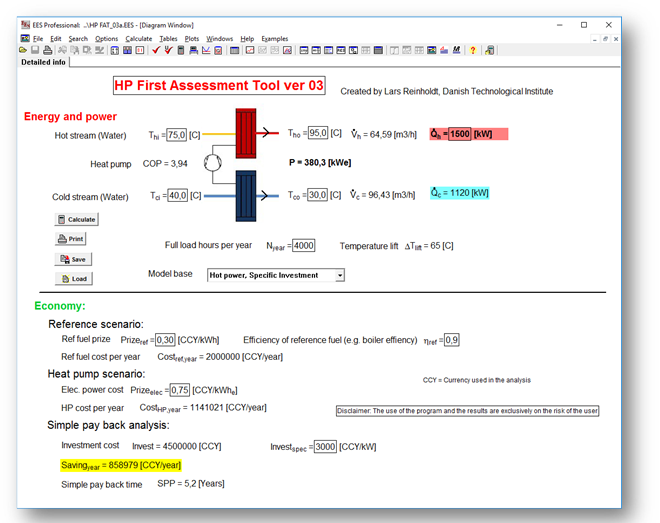Click the red single check mark icon
660x523 pixels.
pyautogui.click(x=155, y=50)
